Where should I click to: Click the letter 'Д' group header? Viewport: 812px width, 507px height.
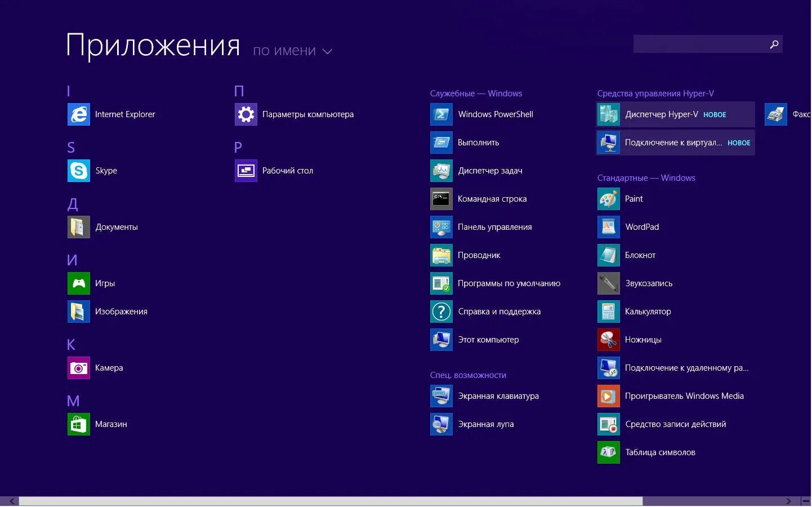73,204
